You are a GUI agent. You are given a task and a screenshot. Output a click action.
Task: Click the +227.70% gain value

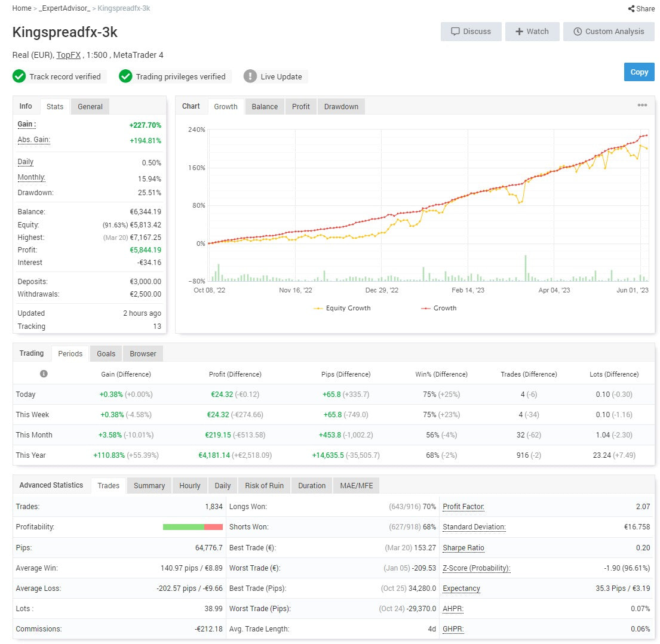click(x=145, y=125)
